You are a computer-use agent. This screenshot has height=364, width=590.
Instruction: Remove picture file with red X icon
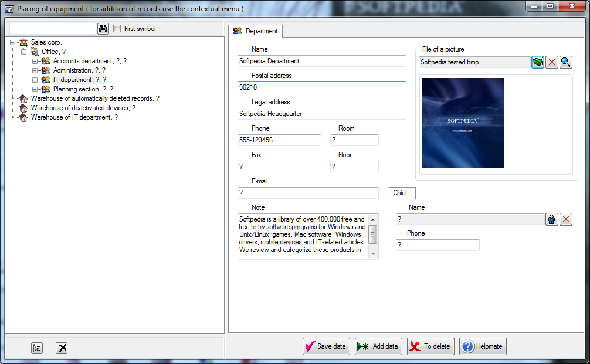552,62
